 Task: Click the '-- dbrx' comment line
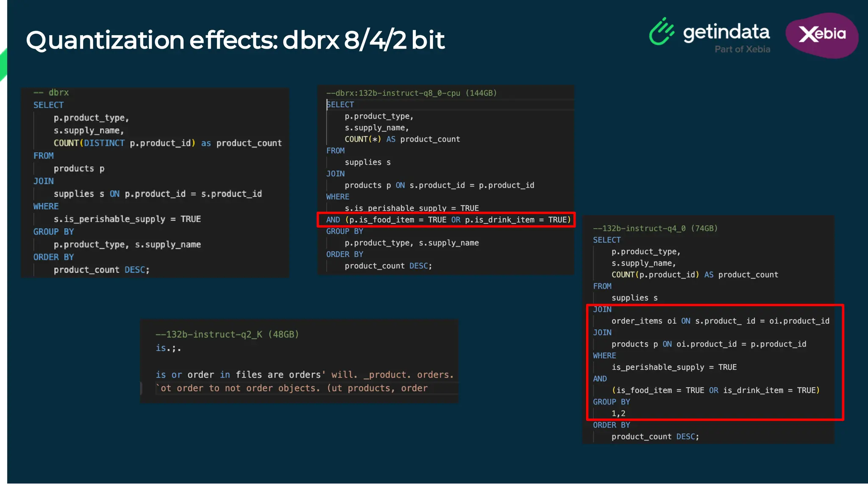pyautogui.click(x=51, y=92)
